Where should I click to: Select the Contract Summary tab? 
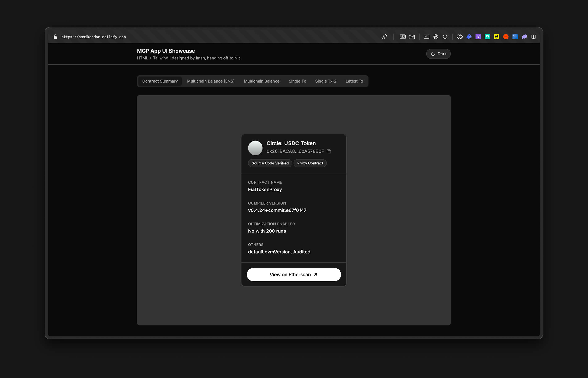click(160, 81)
